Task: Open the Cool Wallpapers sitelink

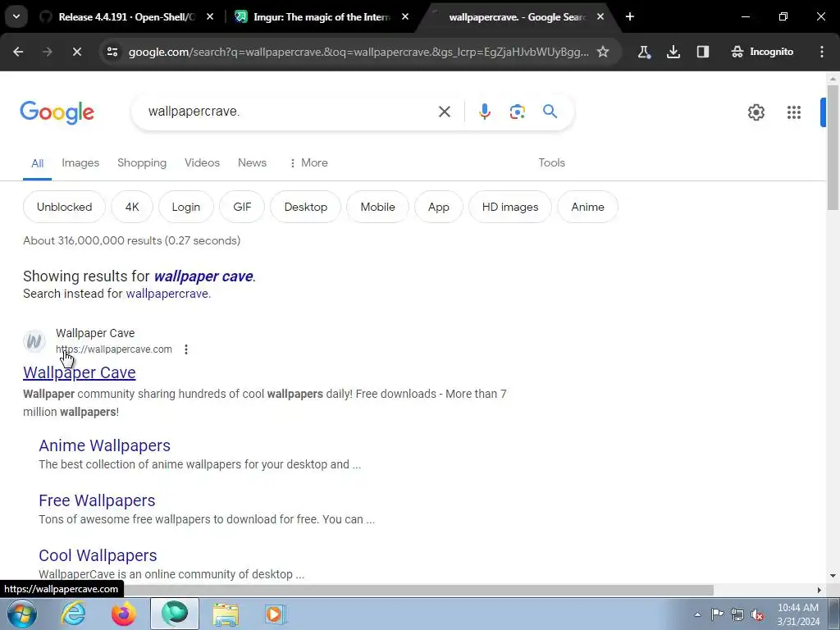Action: [98, 555]
